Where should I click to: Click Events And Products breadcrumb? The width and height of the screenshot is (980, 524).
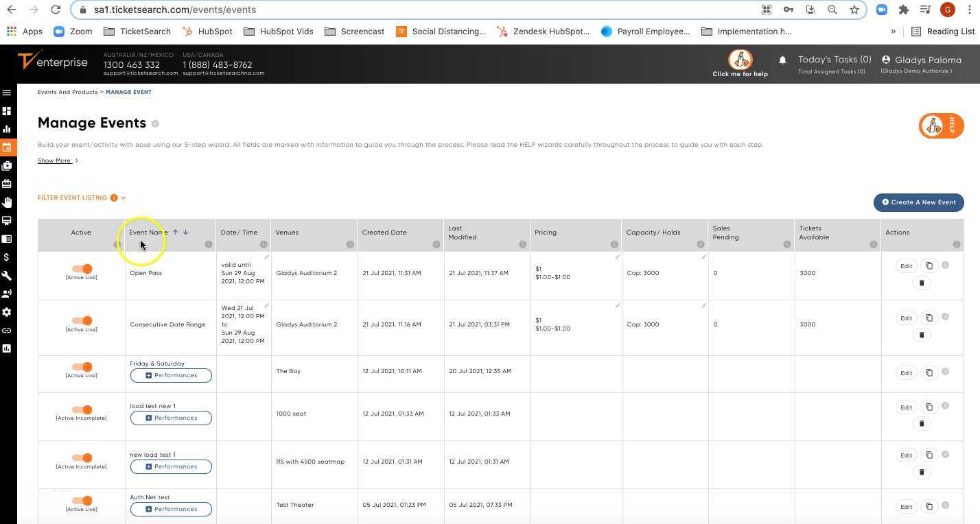pyautogui.click(x=67, y=92)
